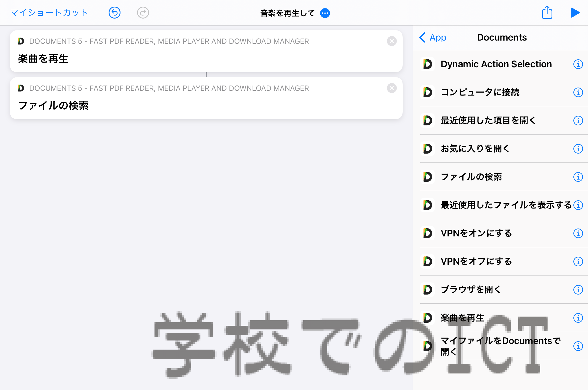Screen dimensions: 588x390
Task: Show info for 楽曲を再生 in list
Action: click(x=578, y=318)
